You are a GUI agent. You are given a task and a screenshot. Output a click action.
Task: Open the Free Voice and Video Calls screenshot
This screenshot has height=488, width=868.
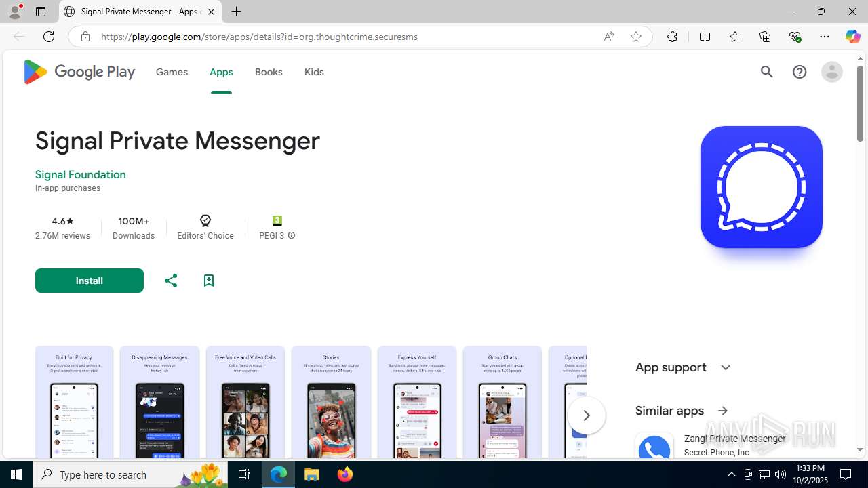[245, 403]
